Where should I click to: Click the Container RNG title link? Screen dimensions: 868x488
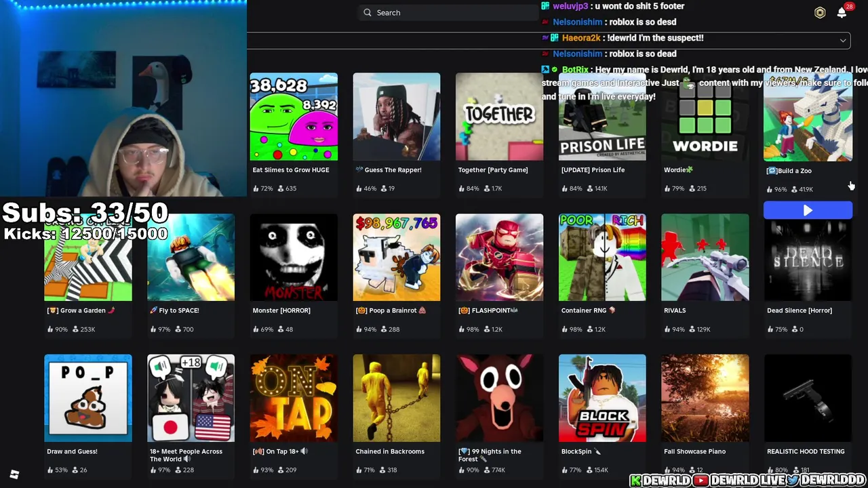click(x=589, y=310)
